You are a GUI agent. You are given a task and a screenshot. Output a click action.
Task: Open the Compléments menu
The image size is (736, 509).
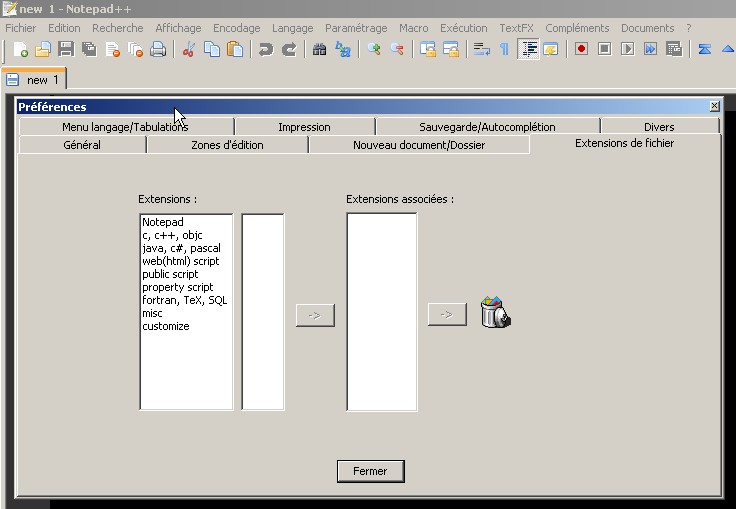(x=577, y=28)
